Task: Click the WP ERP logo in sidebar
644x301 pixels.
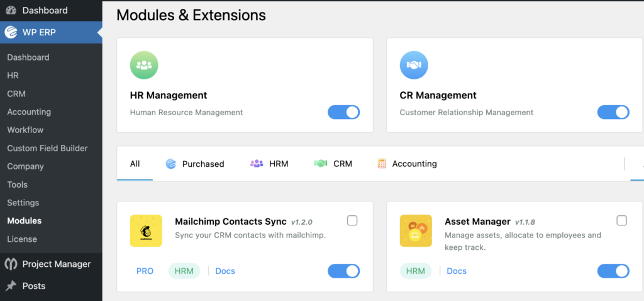Action: click(11, 33)
